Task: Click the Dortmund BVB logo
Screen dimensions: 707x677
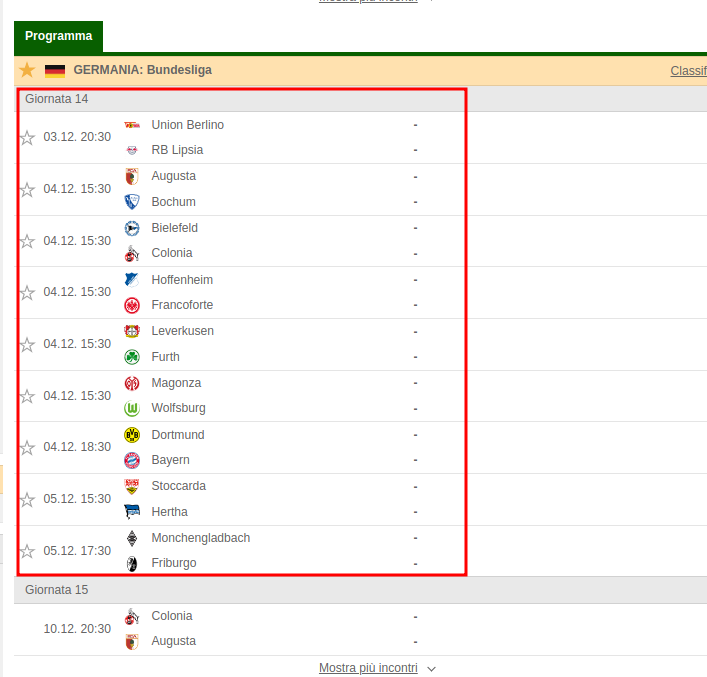Action: [132, 435]
